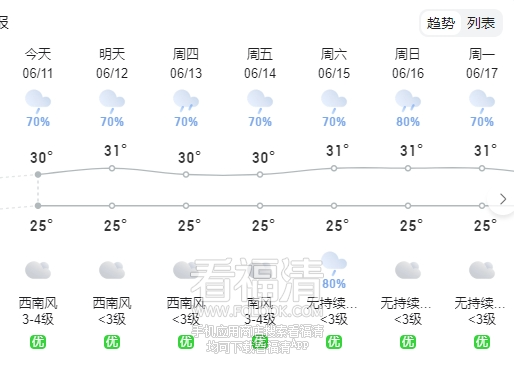Switch to the 趋势 trend view

pos(441,23)
